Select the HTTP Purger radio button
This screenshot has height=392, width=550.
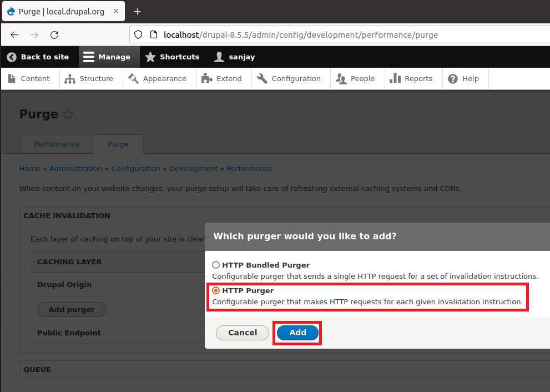pyautogui.click(x=216, y=290)
